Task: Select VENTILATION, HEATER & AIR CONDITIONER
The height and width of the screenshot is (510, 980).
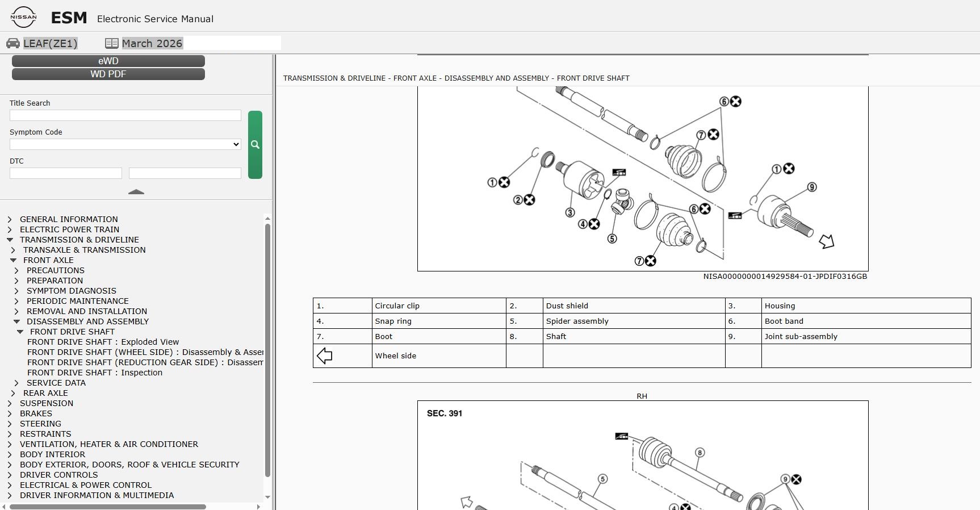Action: coord(109,444)
